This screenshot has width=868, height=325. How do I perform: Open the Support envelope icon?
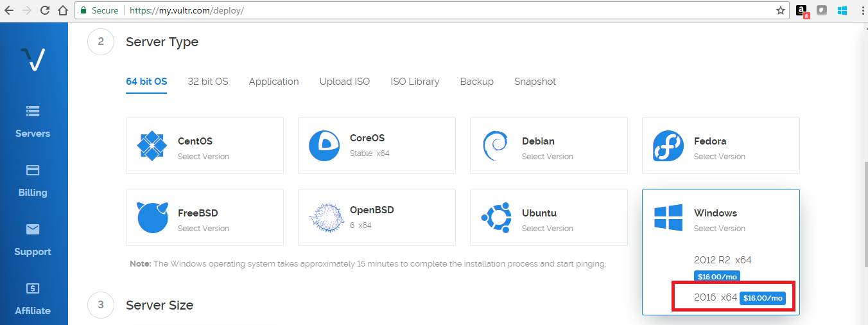[x=33, y=229]
